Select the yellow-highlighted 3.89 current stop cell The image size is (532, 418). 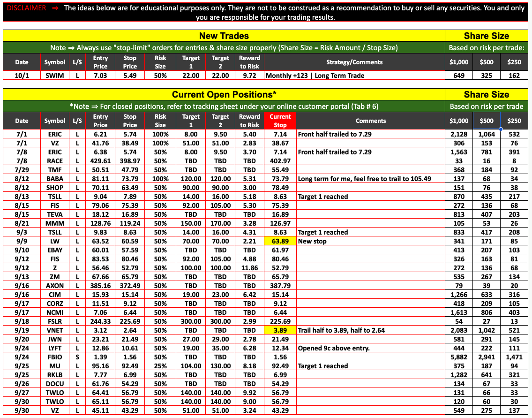(x=280, y=330)
